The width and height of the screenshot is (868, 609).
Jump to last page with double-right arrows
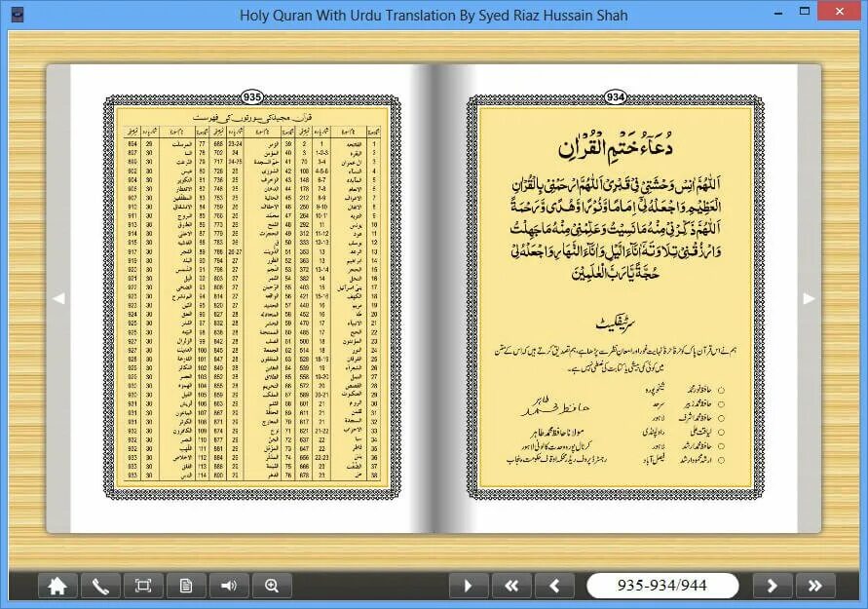814,586
